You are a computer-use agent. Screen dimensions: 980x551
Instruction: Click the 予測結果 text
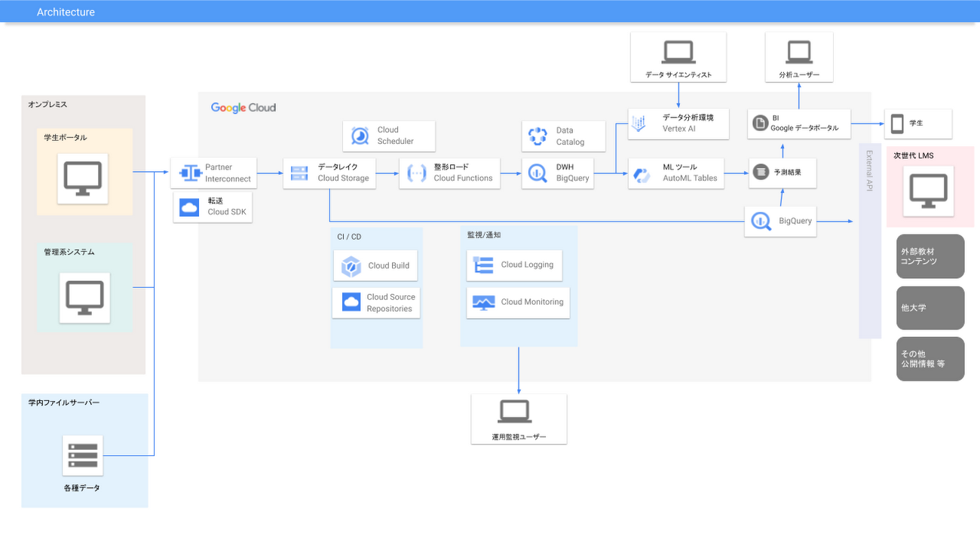click(787, 173)
